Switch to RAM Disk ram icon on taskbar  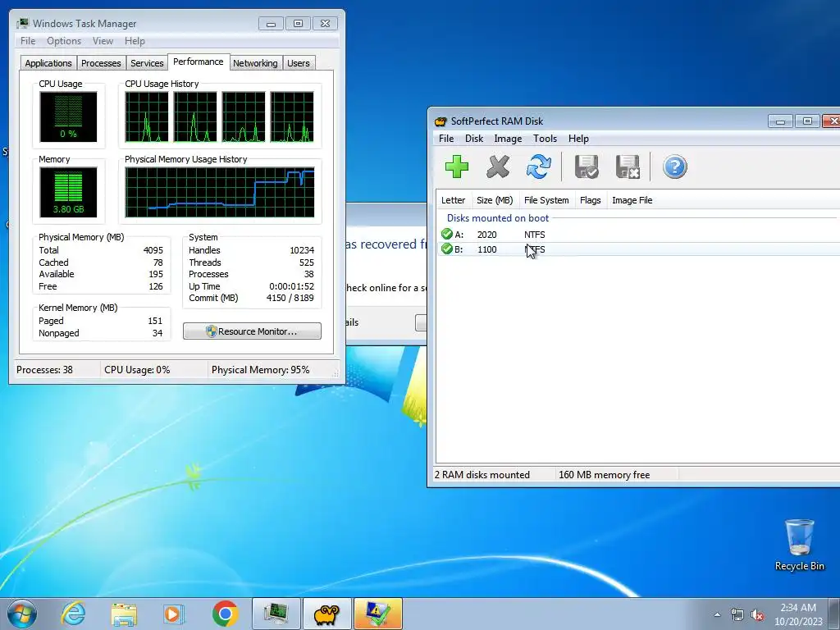tap(326, 614)
